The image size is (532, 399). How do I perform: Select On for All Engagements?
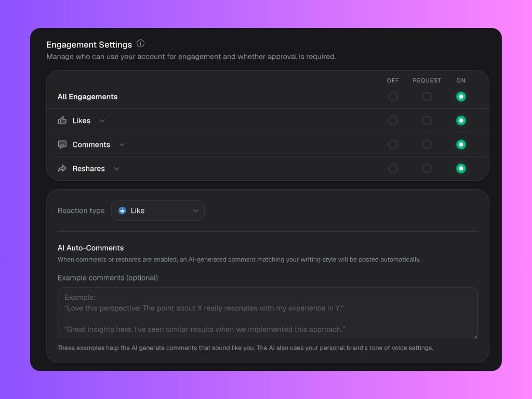[x=461, y=97]
